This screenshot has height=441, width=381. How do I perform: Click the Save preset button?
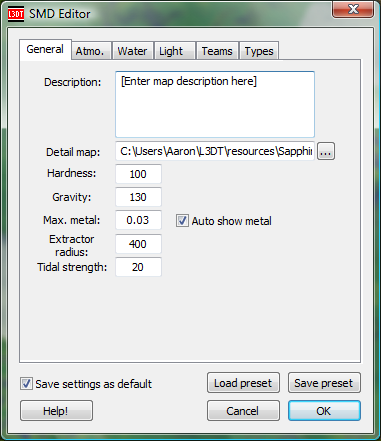pos(324,383)
